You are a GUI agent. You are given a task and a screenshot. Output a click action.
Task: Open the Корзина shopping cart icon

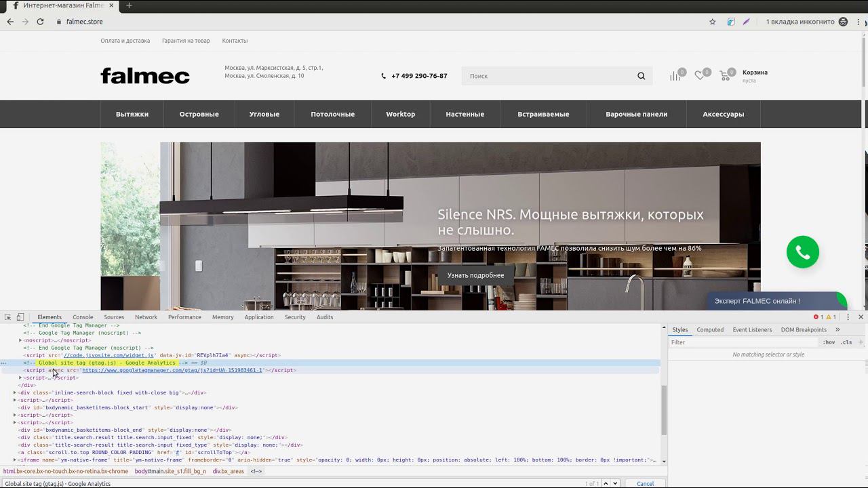pyautogui.click(x=725, y=76)
